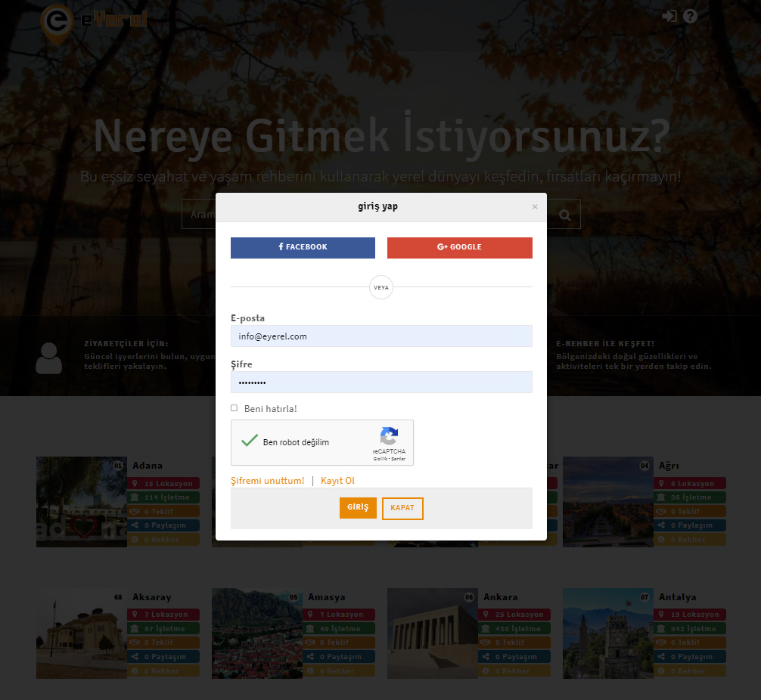Viewport: 761px width, 700px height.
Task: Click the Şifre password field
Action: point(381,383)
